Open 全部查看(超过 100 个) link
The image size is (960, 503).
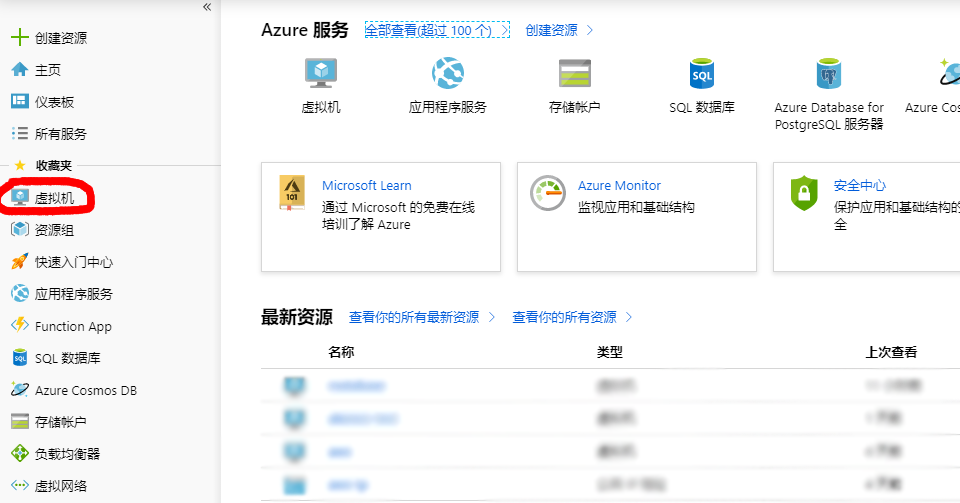click(x=437, y=30)
